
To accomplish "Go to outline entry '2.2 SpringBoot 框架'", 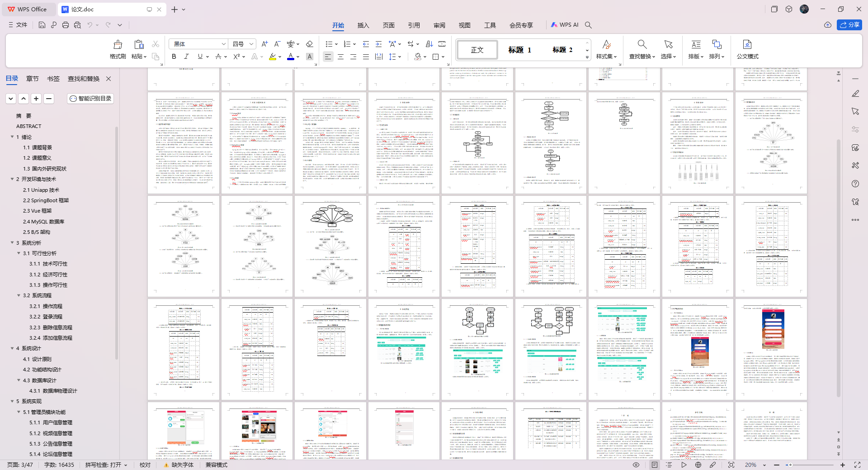I will (x=46, y=200).
